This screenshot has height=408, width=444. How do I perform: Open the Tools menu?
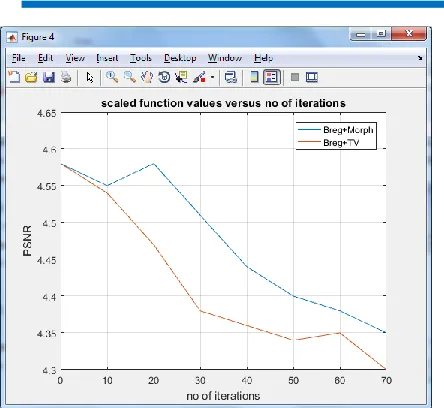[x=141, y=58]
